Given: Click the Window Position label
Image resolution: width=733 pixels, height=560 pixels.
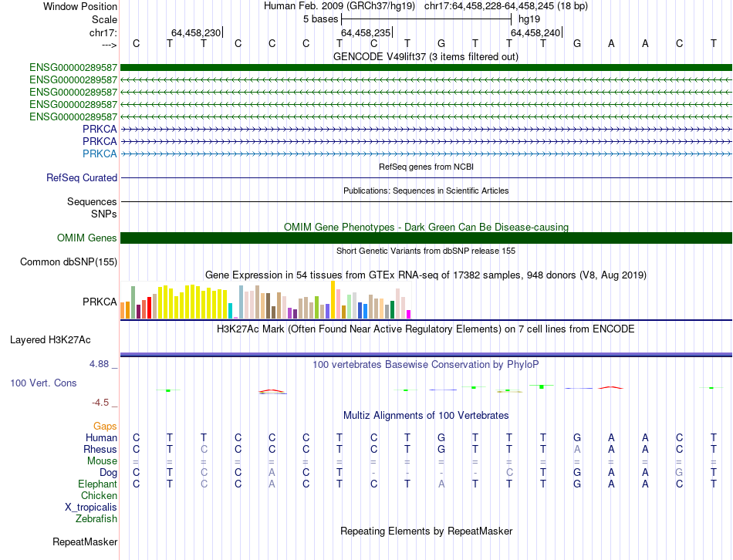Looking at the screenshot, I should pyautogui.click(x=80, y=6).
